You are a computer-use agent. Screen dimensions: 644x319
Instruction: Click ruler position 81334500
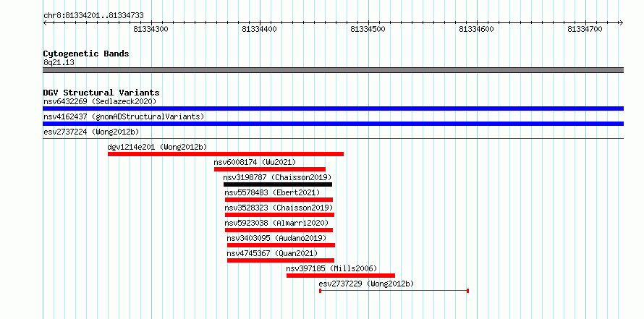tap(368, 29)
